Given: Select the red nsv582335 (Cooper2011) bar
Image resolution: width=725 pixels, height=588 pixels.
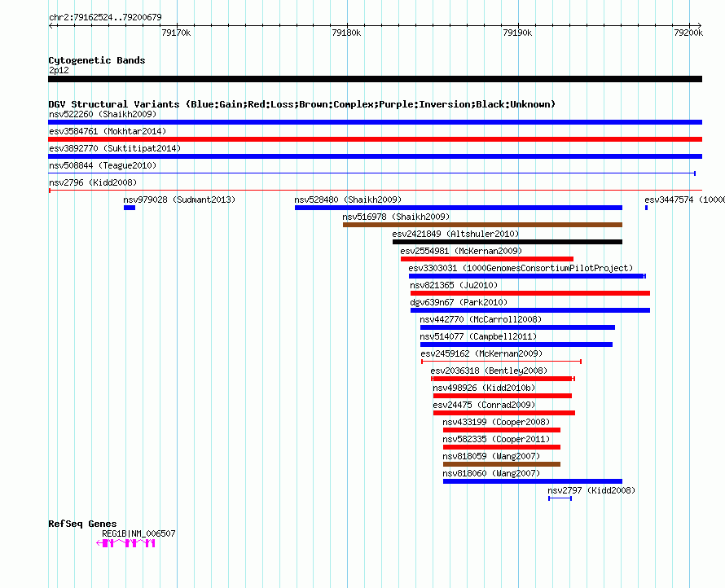Looking at the screenshot, I should click(502, 447).
